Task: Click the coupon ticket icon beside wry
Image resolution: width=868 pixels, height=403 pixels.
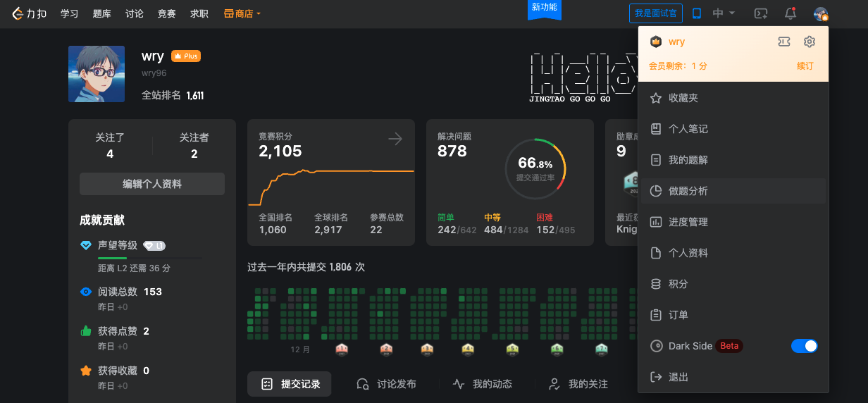Action: tap(783, 42)
